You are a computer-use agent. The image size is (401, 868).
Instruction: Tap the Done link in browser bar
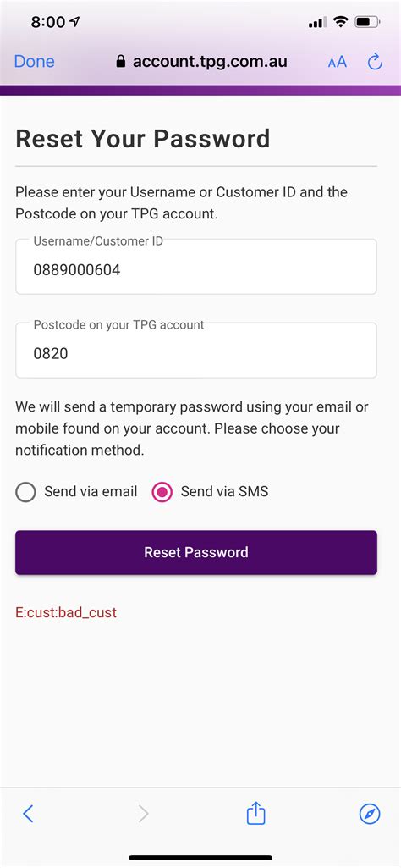point(35,62)
